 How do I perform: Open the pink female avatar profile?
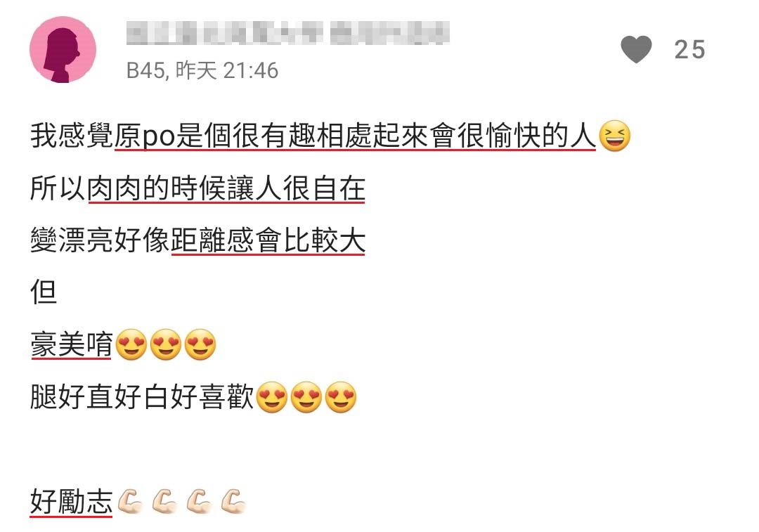click(x=63, y=49)
